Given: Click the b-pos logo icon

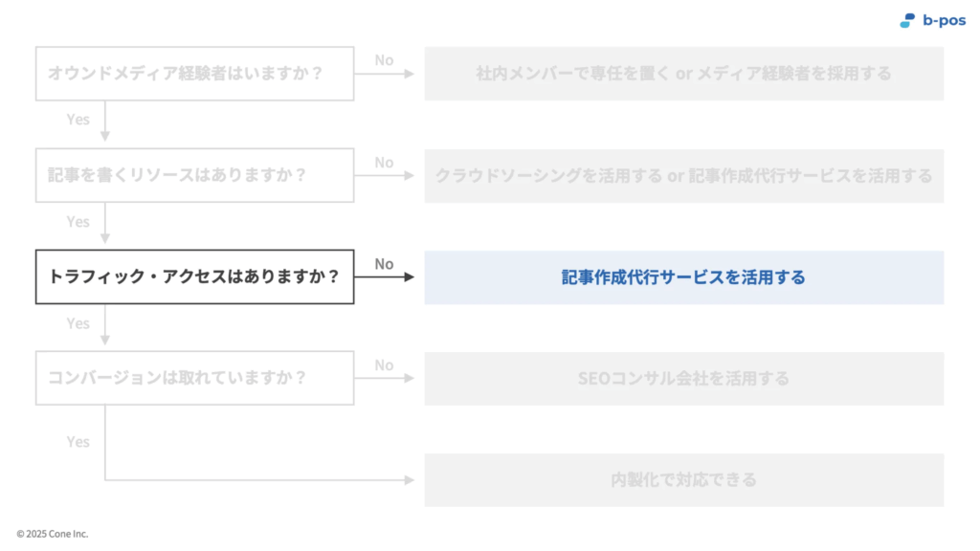Looking at the screenshot, I should tap(907, 21).
